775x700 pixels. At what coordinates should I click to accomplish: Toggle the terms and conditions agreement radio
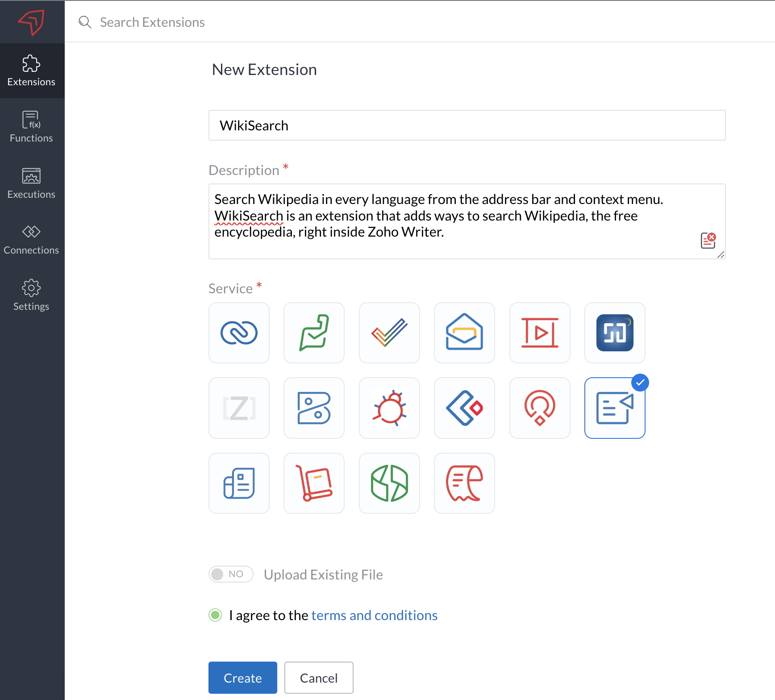click(x=216, y=615)
